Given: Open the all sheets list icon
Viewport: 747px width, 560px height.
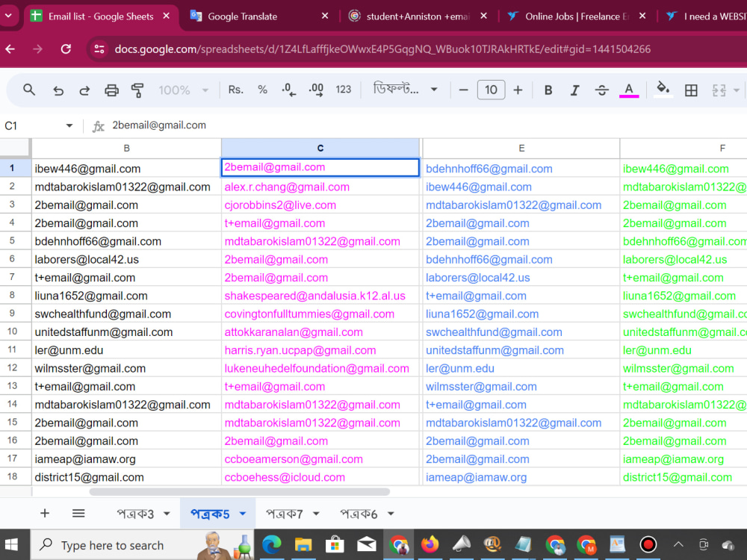Looking at the screenshot, I should click(x=78, y=514).
